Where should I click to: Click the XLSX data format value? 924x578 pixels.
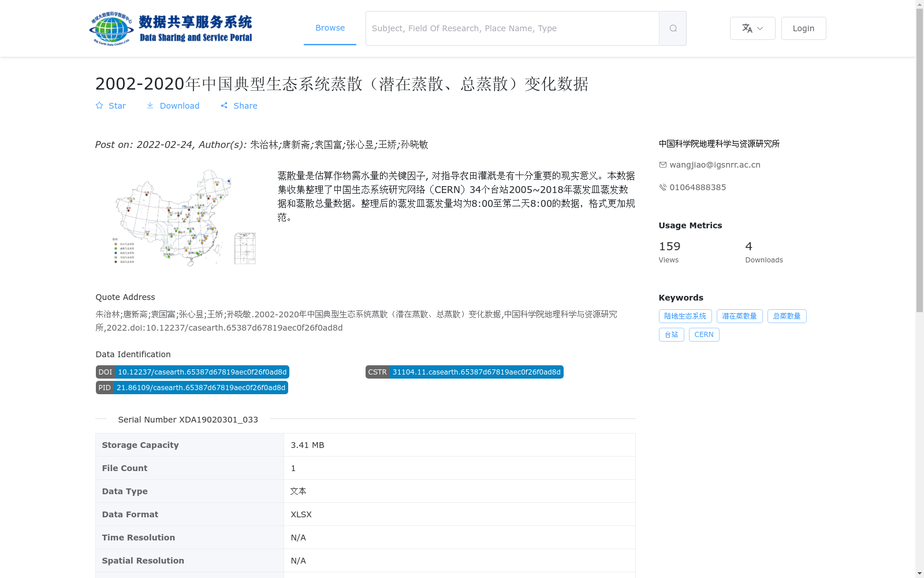pos(301,514)
